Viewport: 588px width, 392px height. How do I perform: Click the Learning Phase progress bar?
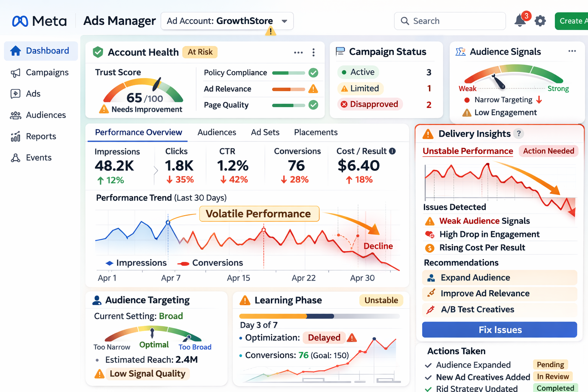click(319, 316)
